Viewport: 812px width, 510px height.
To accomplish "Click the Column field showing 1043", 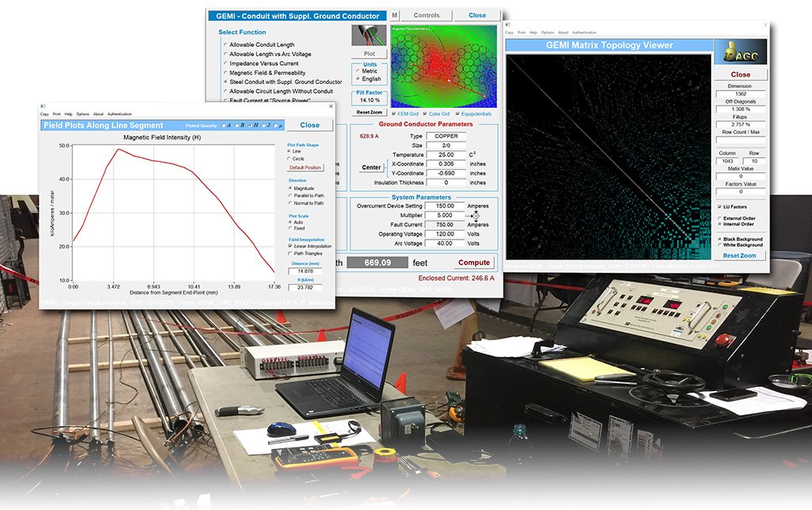I will (x=728, y=161).
